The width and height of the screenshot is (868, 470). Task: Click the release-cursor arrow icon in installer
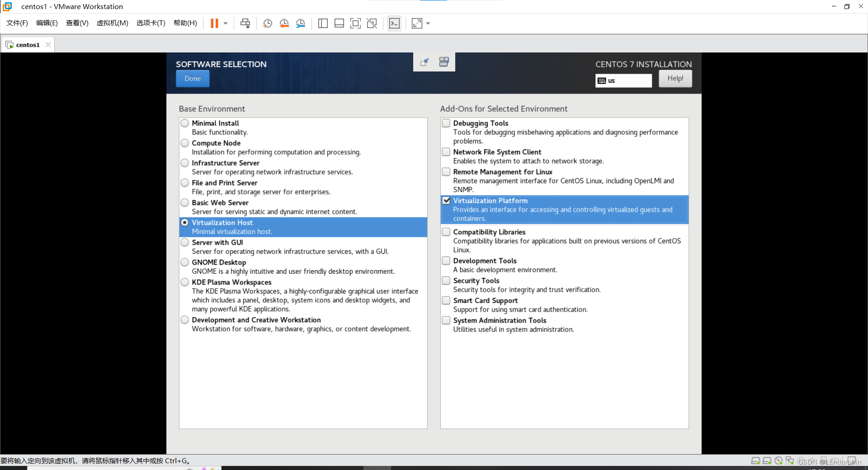pos(425,62)
